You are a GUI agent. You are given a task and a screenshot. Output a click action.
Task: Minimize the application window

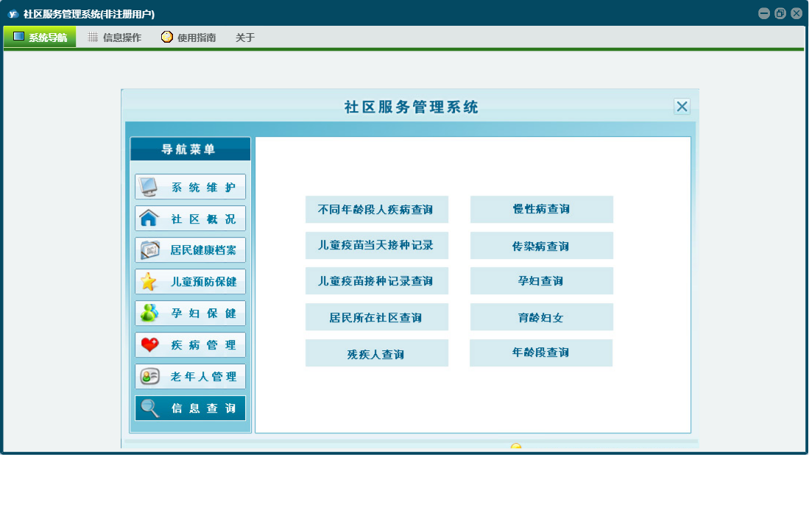pyautogui.click(x=764, y=14)
